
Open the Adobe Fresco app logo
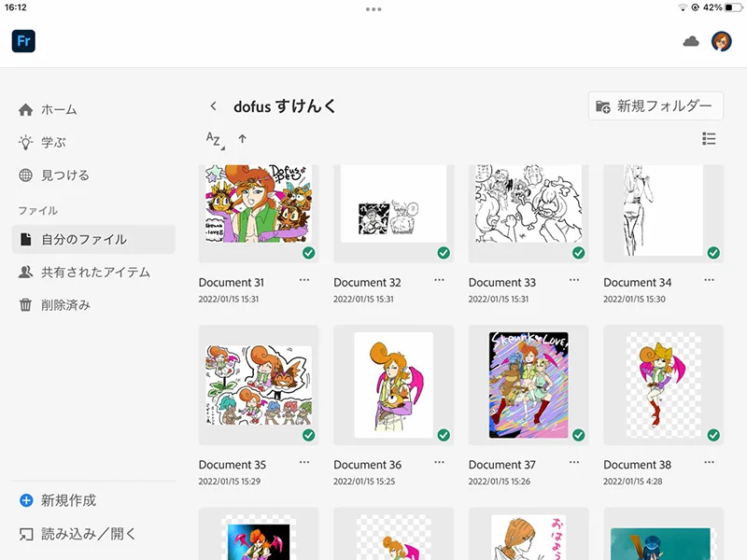[x=23, y=41]
